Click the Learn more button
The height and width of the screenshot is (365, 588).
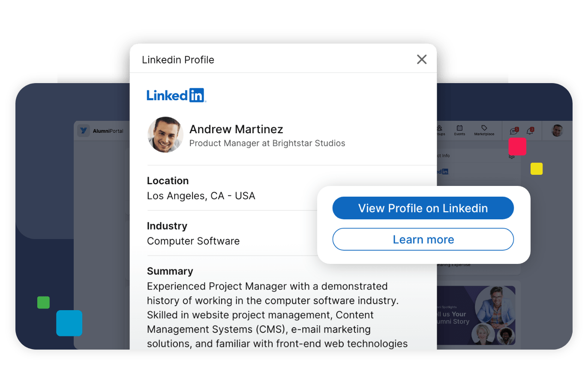[423, 239]
